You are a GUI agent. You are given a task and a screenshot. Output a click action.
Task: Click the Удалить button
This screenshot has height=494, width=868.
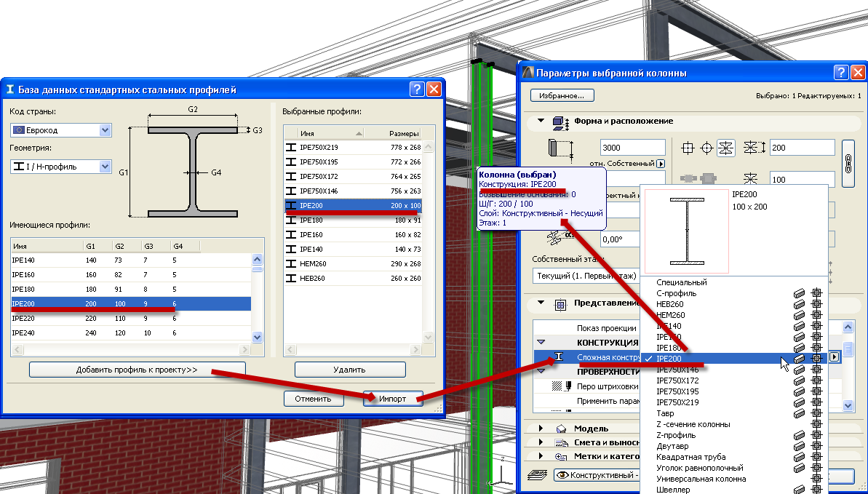pyautogui.click(x=350, y=370)
